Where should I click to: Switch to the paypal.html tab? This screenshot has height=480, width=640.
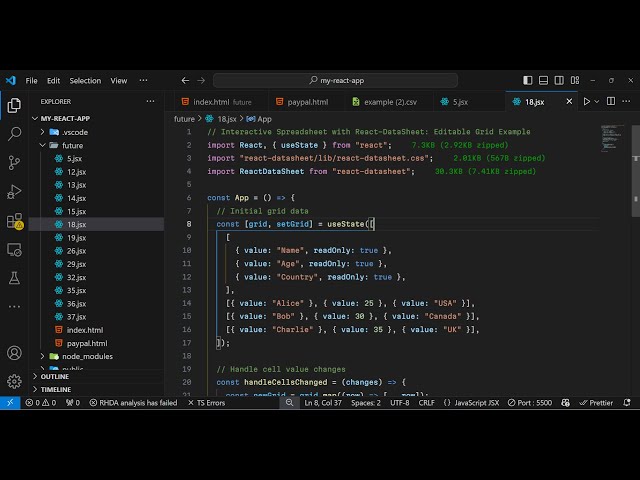point(306,101)
